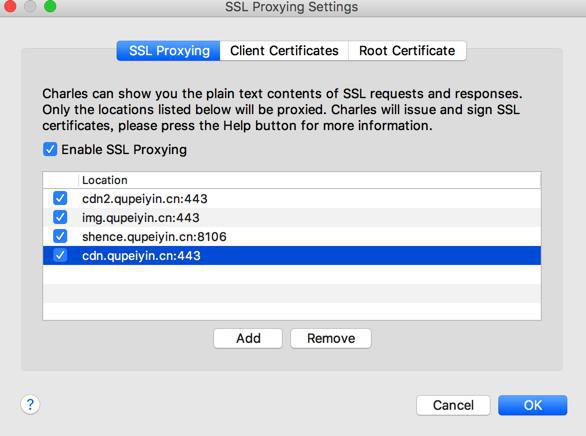Remove the selected location
Image resolution: width=586 pixels, height=436 pixels.
(331, 338)
